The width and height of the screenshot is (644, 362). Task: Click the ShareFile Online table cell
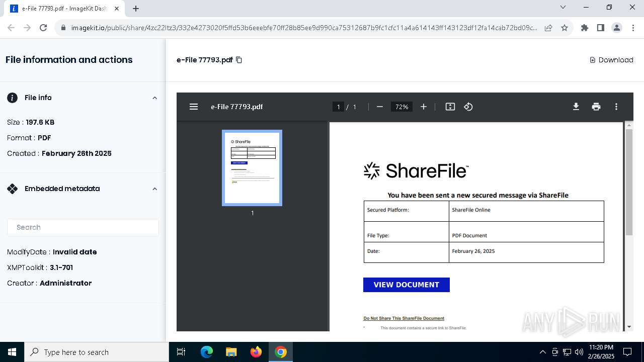pos(526,211)
